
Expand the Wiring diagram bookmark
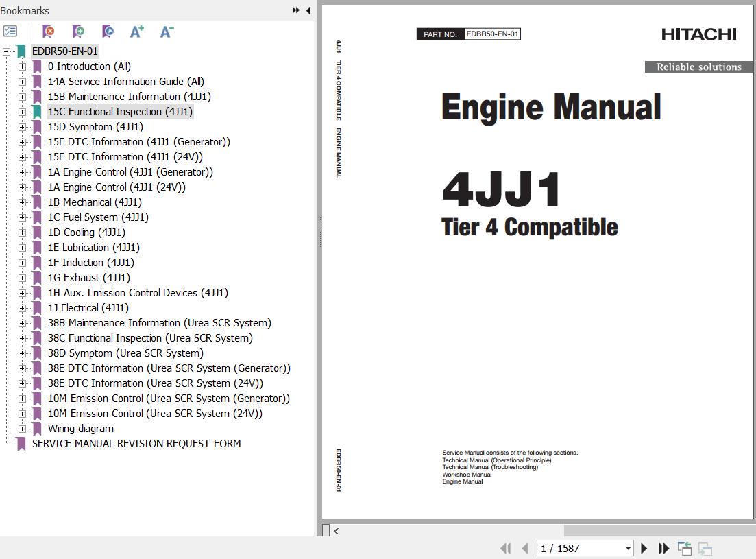[x=22, y=429]
